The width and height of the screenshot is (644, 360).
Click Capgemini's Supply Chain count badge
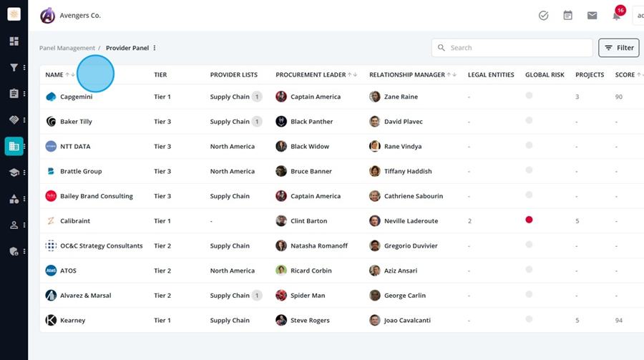[257, 97]
